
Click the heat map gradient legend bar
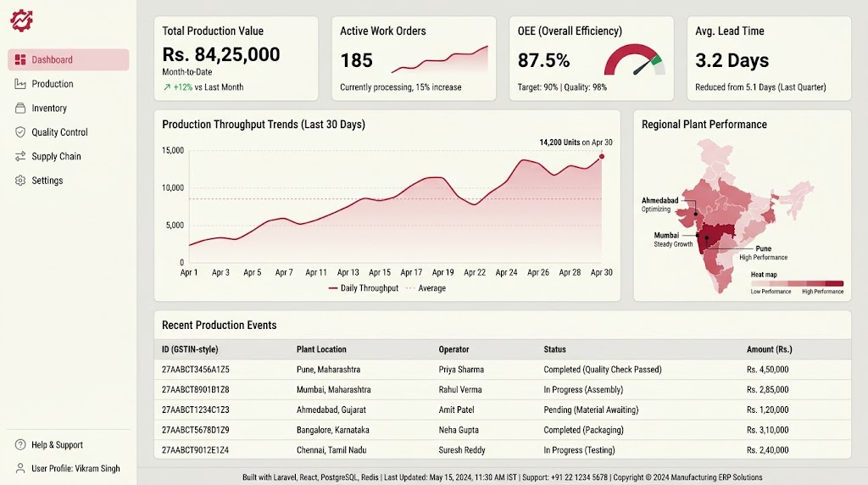pyautogui.click(x=797, y=283)
